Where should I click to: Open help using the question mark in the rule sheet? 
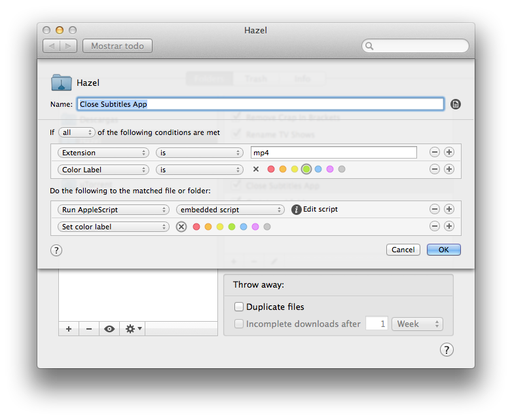pos(56,250)
